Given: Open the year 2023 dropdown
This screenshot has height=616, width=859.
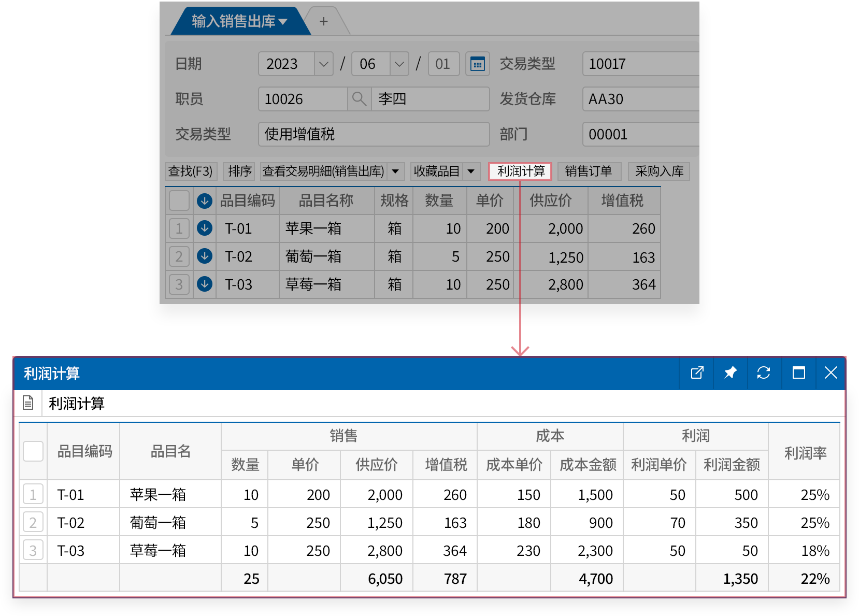Looking at the screenshot, I should pyautogui.click(x=322, y=63).
